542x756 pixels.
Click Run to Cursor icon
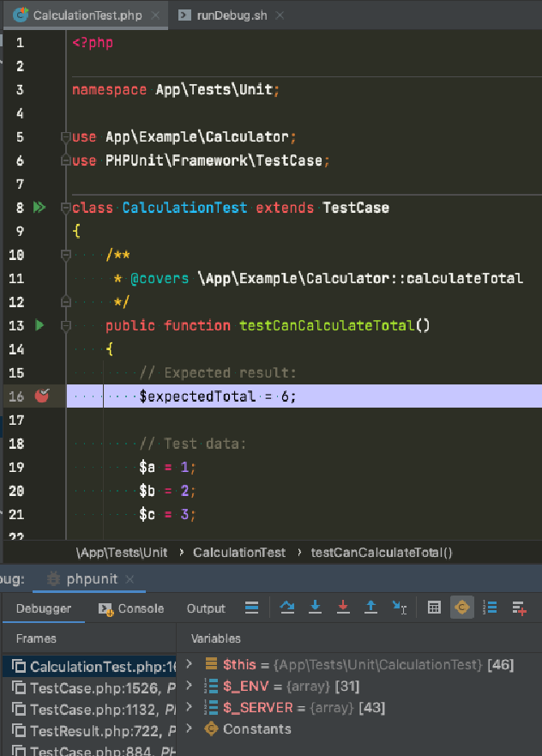click(400, 608)
